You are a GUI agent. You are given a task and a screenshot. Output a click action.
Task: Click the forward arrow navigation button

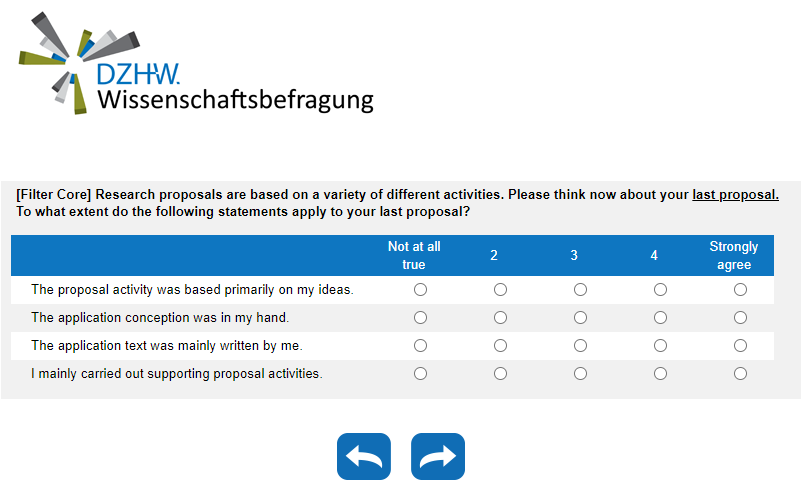point(438,457)
